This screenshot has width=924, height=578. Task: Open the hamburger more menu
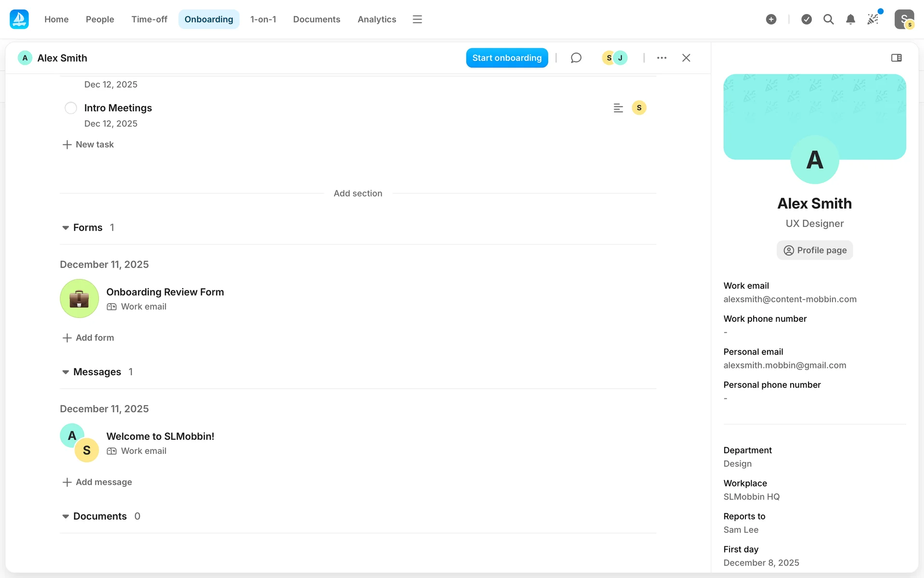417,19
